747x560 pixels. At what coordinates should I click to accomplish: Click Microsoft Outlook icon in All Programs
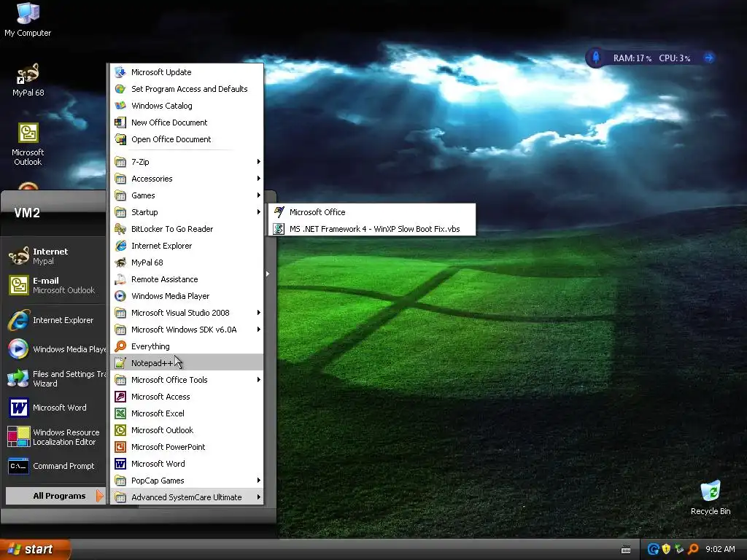120,430
